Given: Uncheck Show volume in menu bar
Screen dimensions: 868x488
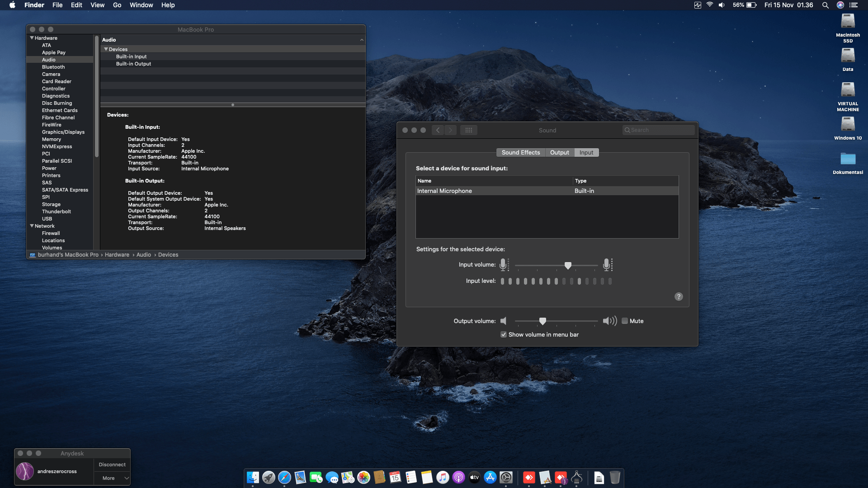Looking at the screenshot, I should [504, 334].
